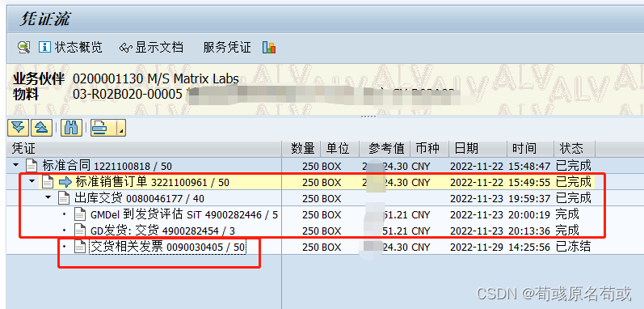This screenshot has height=309, width=644.
Task: Click document icon of 标准销售订单 row
Action: point(48,182)
